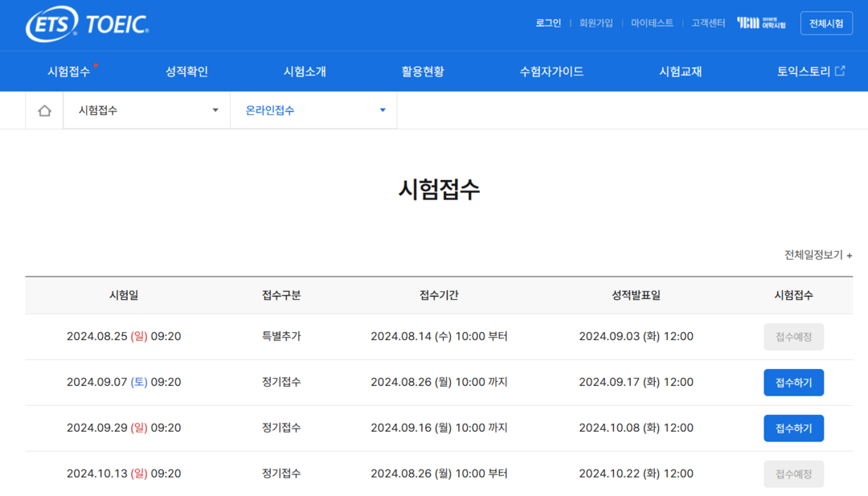The width and height of the screenshot is (868, 496).
Task: Click the 회원가입 link
Action: click(x=596, y=23)
